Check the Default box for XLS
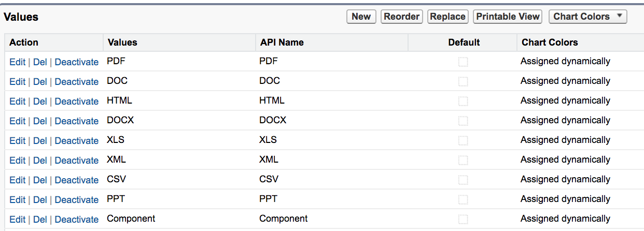Image resolution: width=644 pixels, height=231 pixels. [463, 141]
